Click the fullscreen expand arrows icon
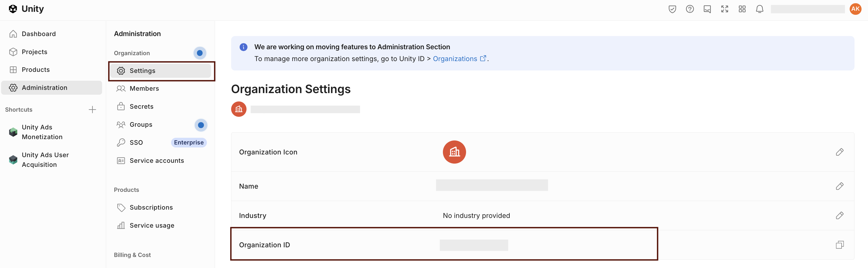This screenshot has width=868, height=268. click(x=724, y=9)
